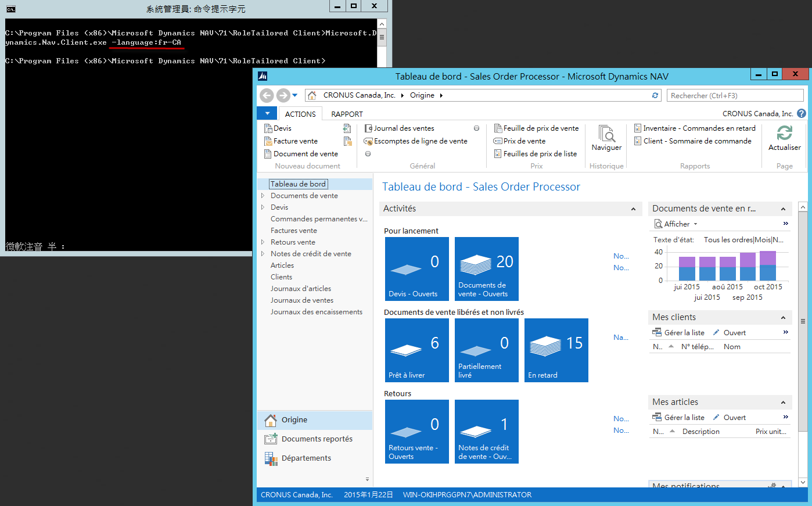The height and width of the screenshot is (506, 812).
Task: Click the Origine home button icon
Action: [x=270, y=420]
